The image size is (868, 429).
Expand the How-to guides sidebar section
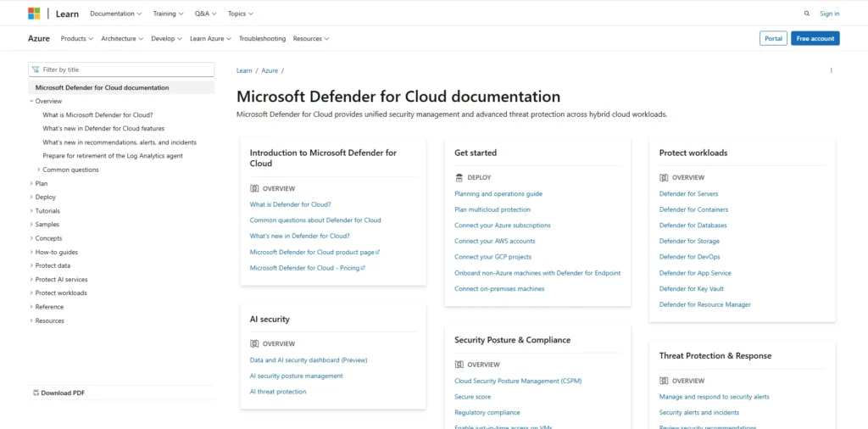pos(31,252)
